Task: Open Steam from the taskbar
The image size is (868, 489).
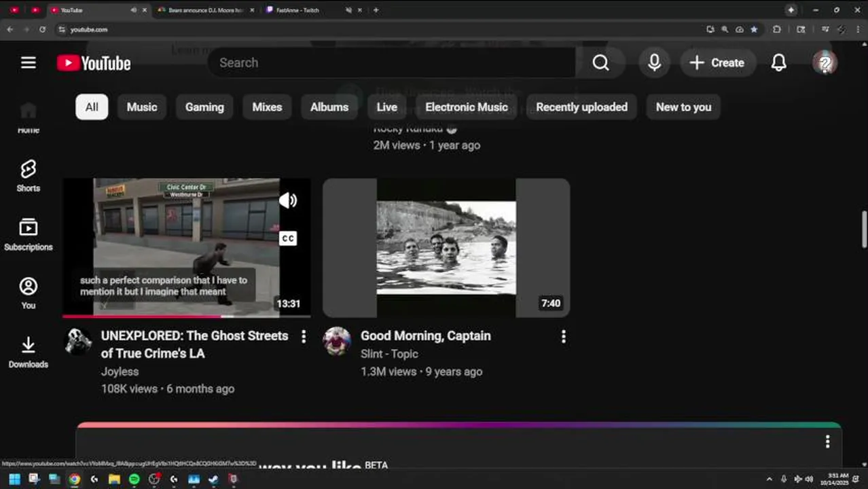Action: pyautogui.click(x=213, y=479)
